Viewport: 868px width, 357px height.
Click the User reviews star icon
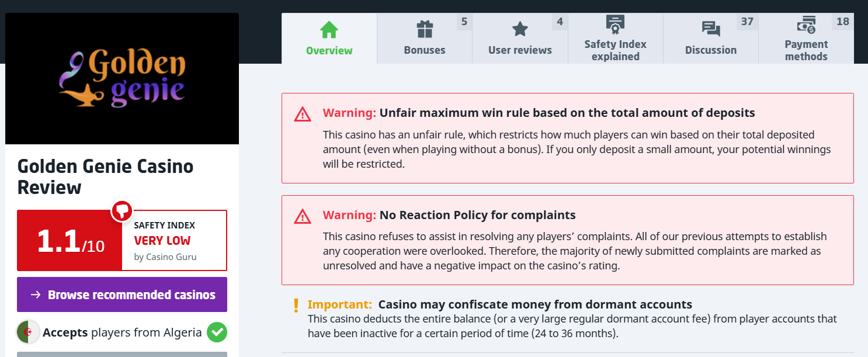[x=520, y=29]
